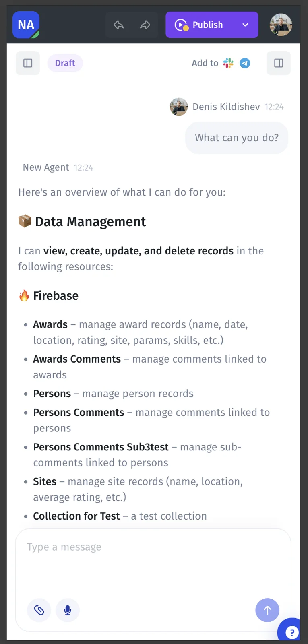Image resolution: width=308 pixels, height=644 pixels.
Task: Open the help question mark bubble
Action: [x=291, y=632]
